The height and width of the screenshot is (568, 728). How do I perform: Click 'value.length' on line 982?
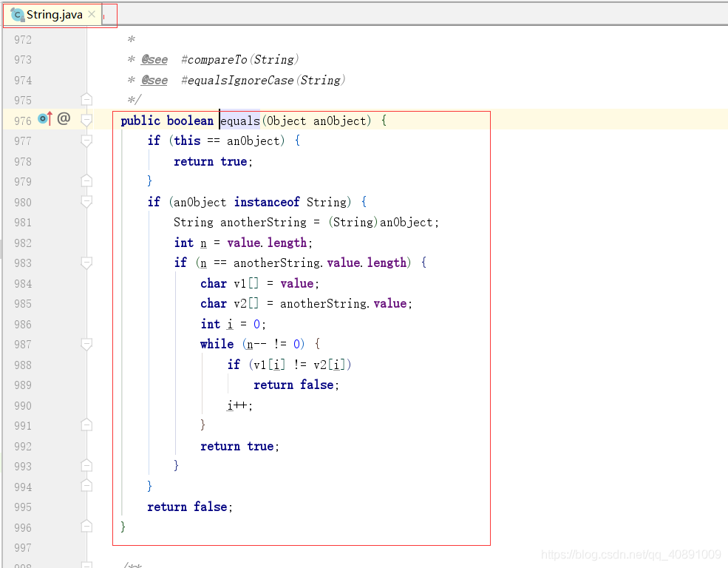click(x=267, y=243)
